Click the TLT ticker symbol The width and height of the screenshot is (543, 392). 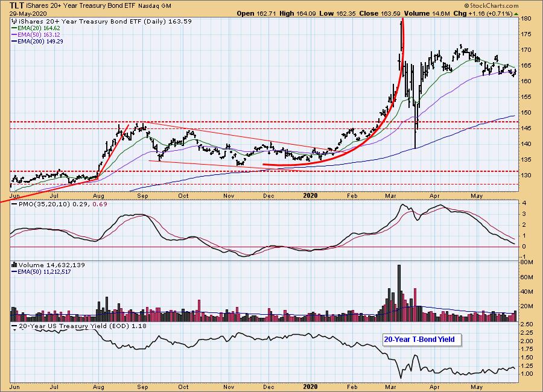(17, 5)
